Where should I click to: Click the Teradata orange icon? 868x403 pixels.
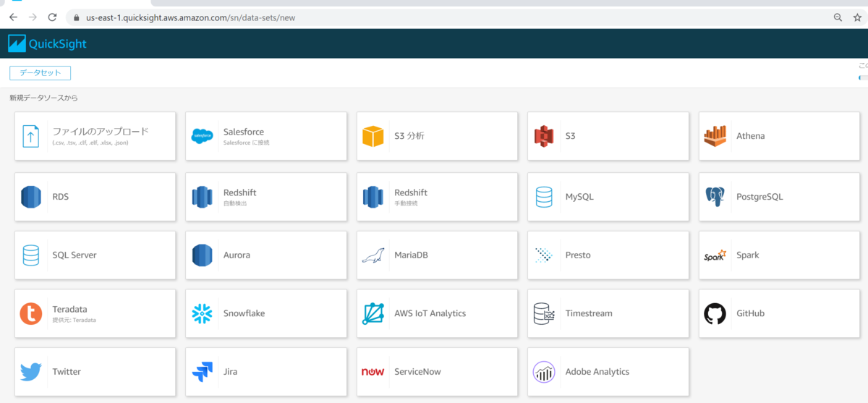[31, 313]
